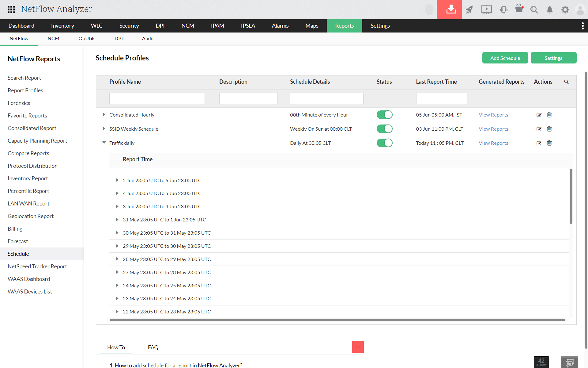Open the gift what's-new icon
This screenshot has width=588, height=368.
point(519,10)
